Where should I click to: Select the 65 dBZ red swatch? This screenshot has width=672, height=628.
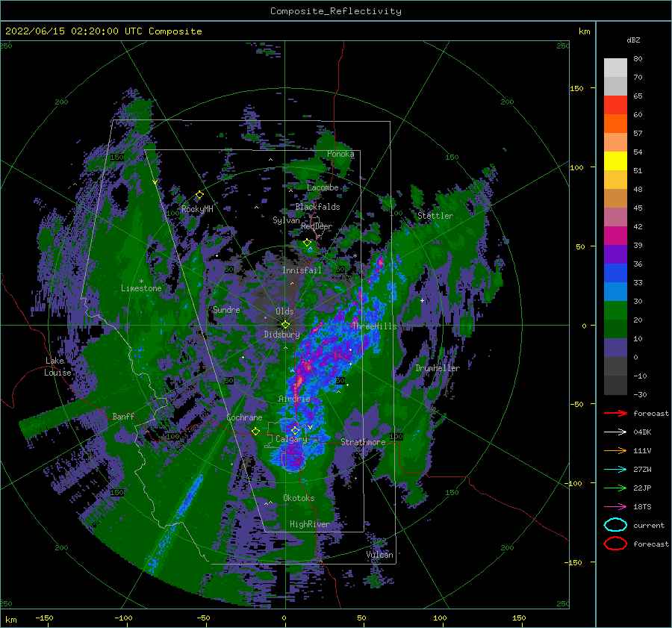click(615, 105)
